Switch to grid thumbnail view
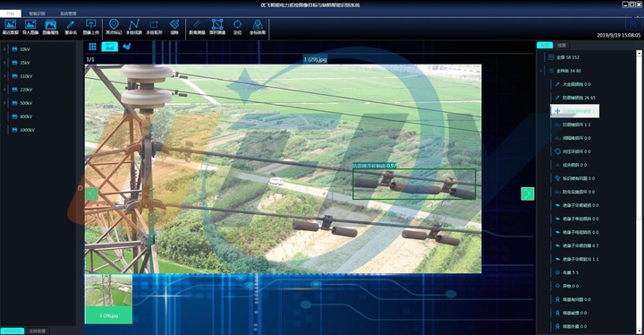 click(92, 47)
